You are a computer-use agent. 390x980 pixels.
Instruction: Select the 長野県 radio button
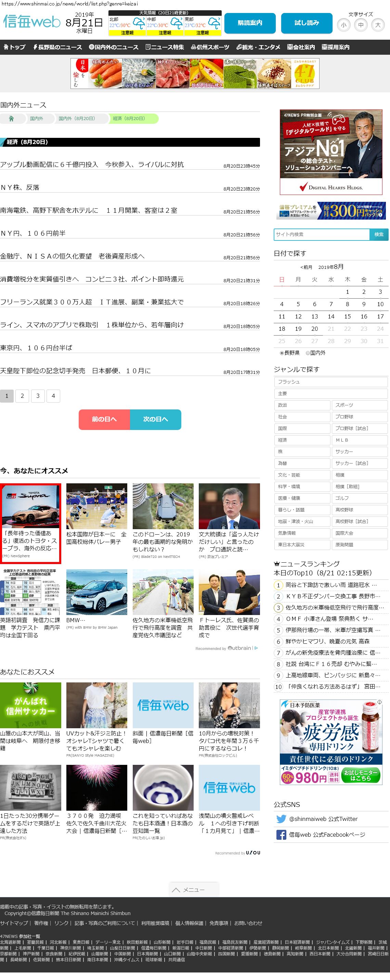click(x=282, y=353)
